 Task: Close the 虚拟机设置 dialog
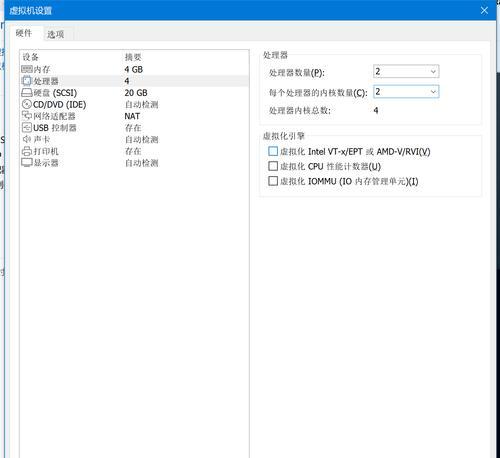click(484, 10)
